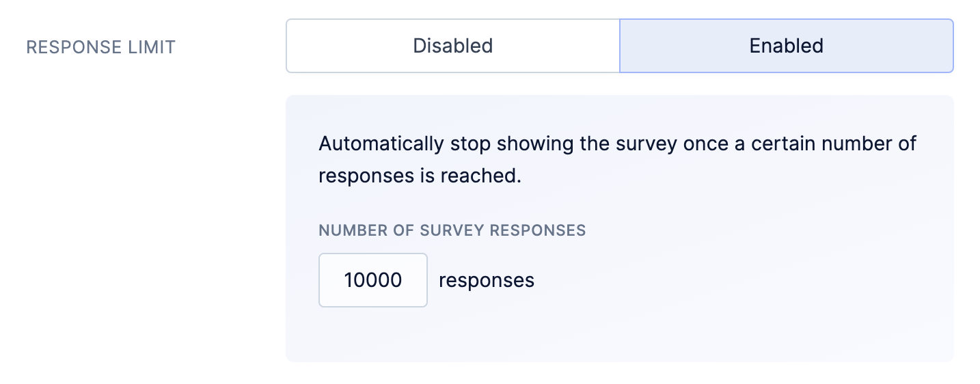This screenshot has height=384, width=980.
Task: Click the RESPONSE LIMIT section label
Action: pos(100,47)
